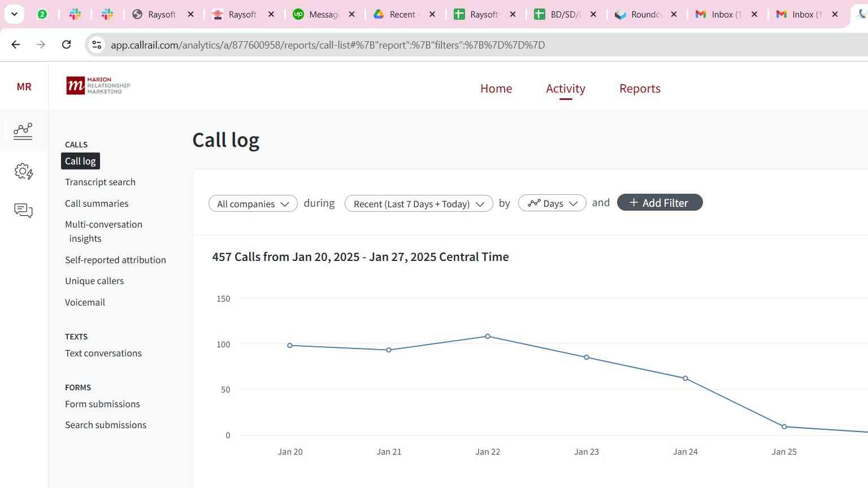The width and height of the screenshot is (868, 488).
Task: Open Search submissions
Action: pyautogui.click(x=106, y=425)
